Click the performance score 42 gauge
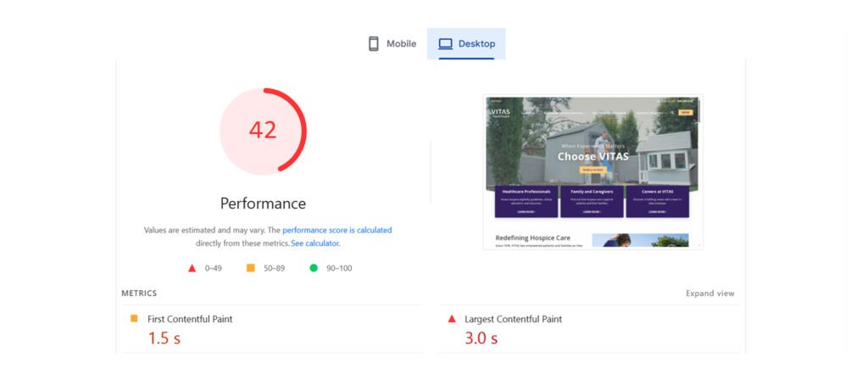This screenshot has width=868, height=380. [x=263, y=130]
